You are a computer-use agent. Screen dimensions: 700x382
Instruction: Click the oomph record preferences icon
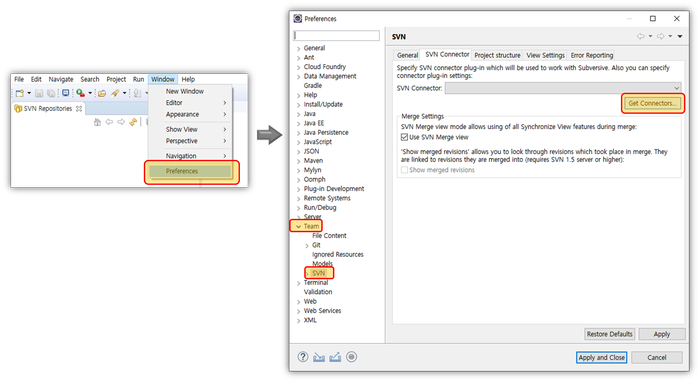(351, 357)
